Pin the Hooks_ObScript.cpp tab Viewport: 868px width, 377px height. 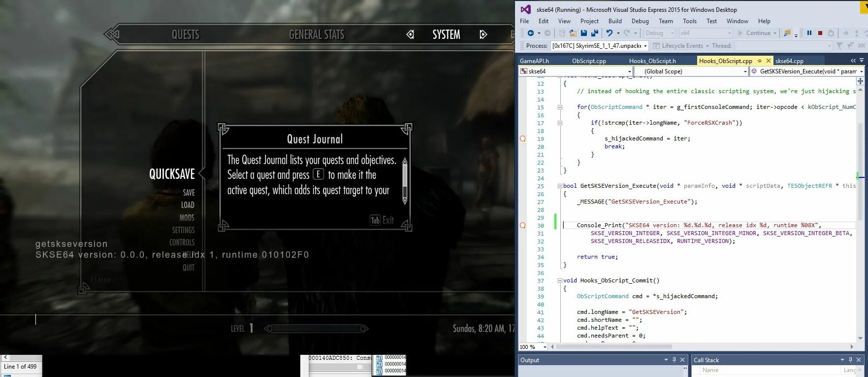pyautogui.click(x=759, y=61)
